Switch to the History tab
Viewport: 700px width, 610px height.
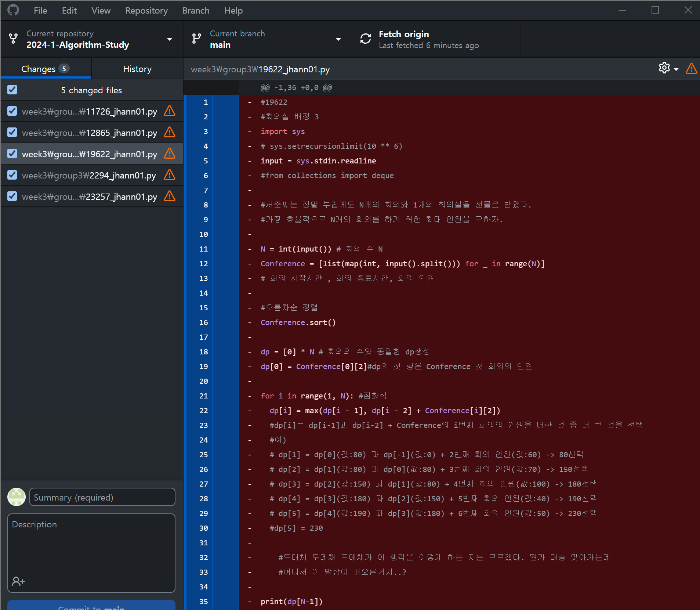137,69
